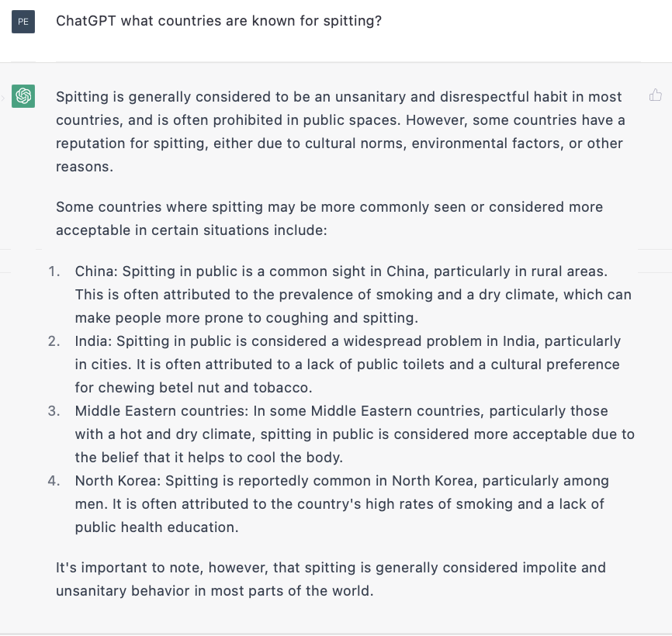672x636 pixels.
Task: Click the faint chevron left of ChatGPT avatar
Action: (2, 98)
